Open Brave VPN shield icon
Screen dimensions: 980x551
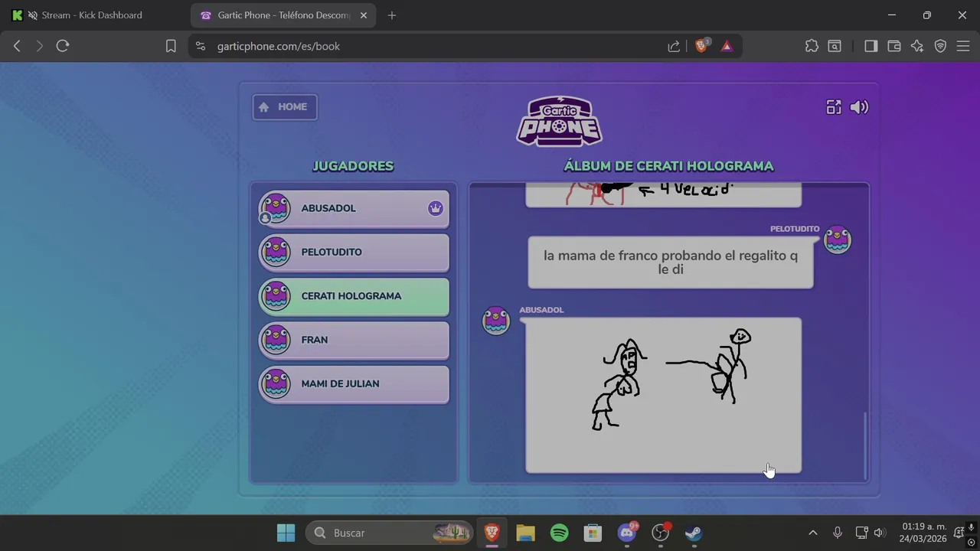click(x=940, y=46)
